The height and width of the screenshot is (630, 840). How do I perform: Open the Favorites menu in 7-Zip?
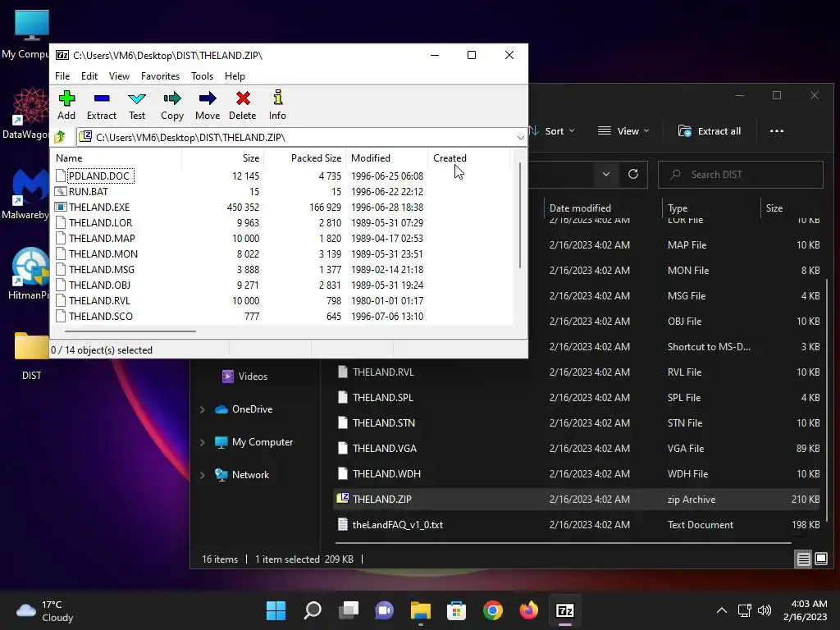[x=160, y=76]
